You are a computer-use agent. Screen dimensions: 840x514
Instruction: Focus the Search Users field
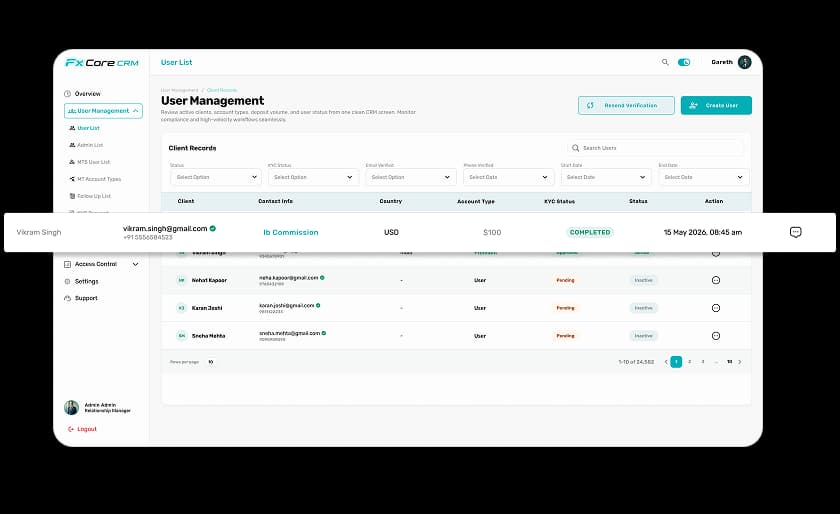click(656, 148)
